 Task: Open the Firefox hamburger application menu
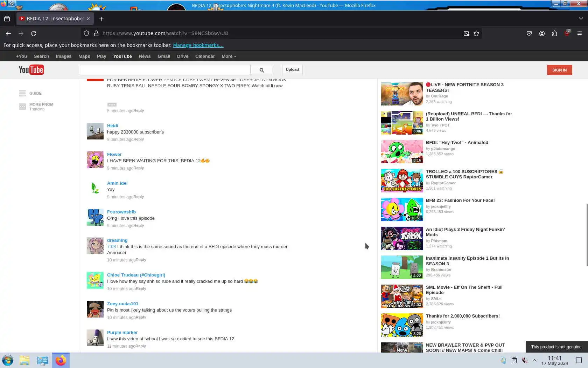580,33
